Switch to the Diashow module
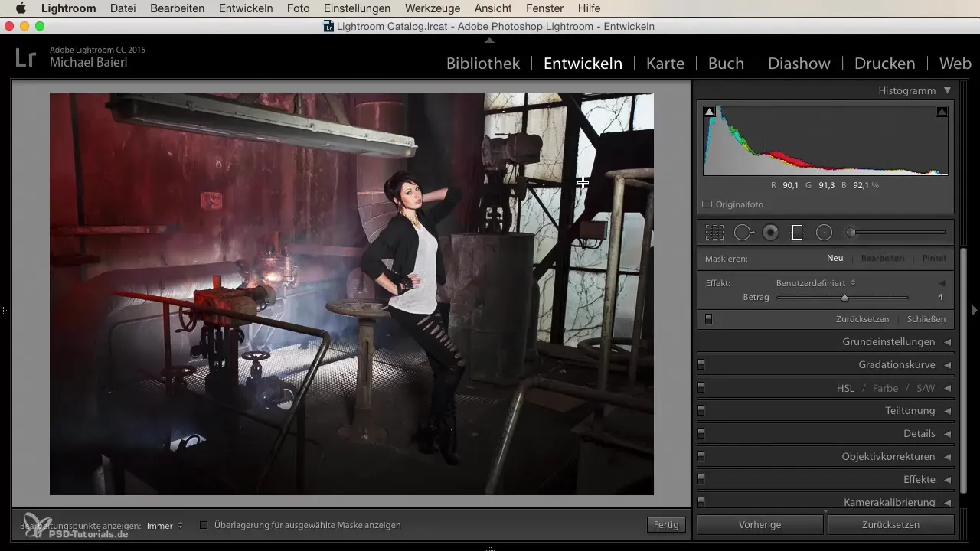This screenshot has height=551, width=980. click(x=799, y=64)
